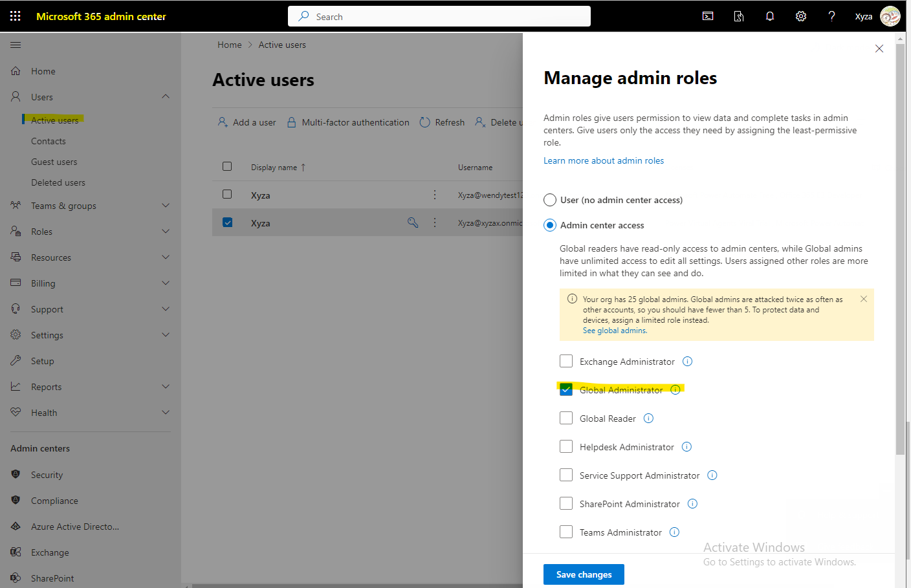The height and width of the screenshot is (588, 911).
Task: Uncheck the Global Administrator role
Action: (x=566, y=389)
